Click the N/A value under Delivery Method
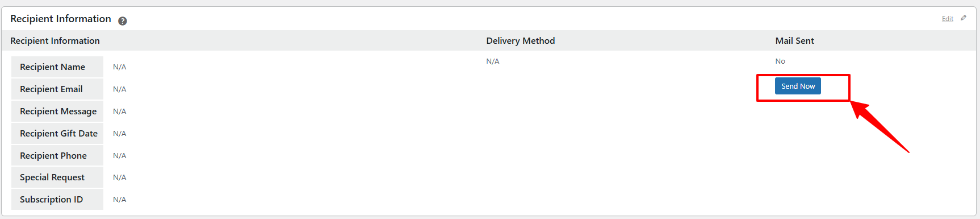Screen dimensions: 980x219 (x=493, y=61)
